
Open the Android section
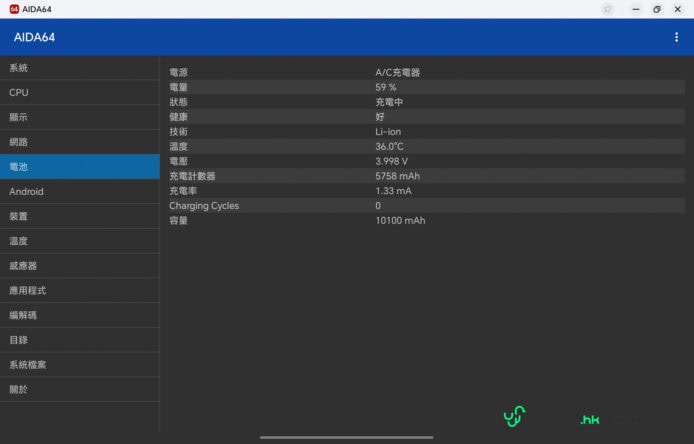point(80,192)
